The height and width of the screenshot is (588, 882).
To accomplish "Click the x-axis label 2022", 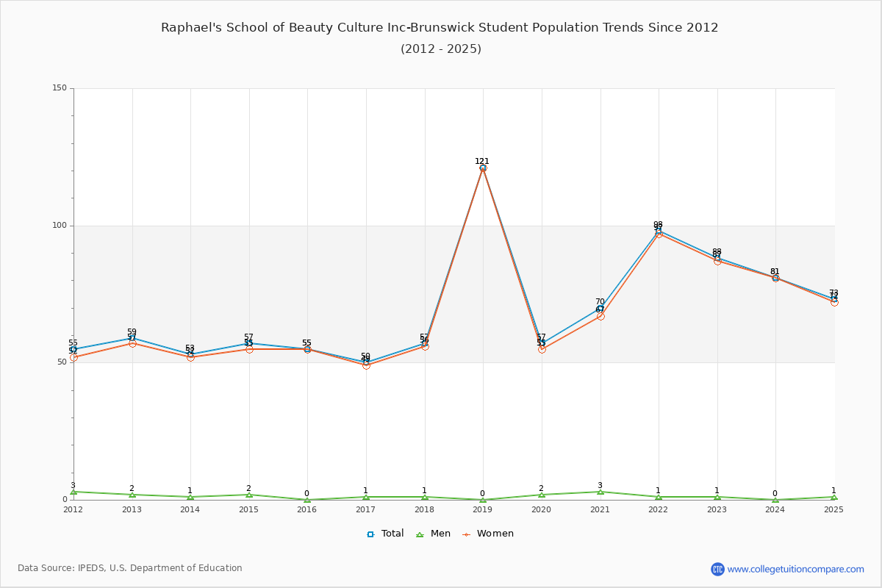I will click(x=659, y=509).
